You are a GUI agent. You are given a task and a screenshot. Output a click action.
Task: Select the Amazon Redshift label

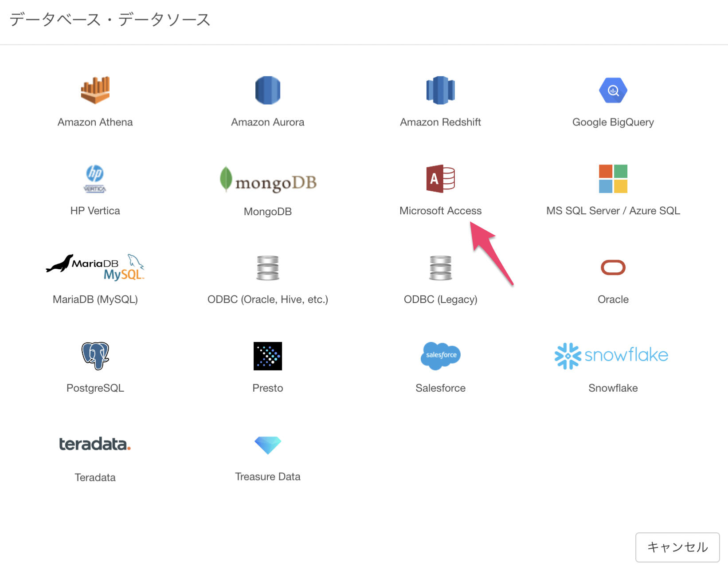tap(440, 122)
